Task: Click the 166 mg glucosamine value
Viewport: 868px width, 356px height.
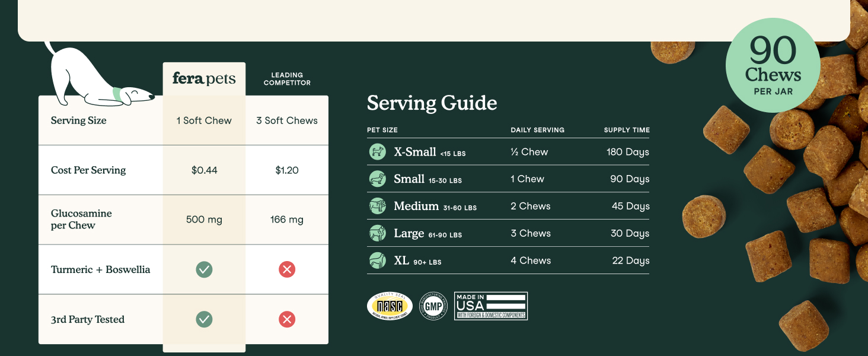Action: coord(287,220)
